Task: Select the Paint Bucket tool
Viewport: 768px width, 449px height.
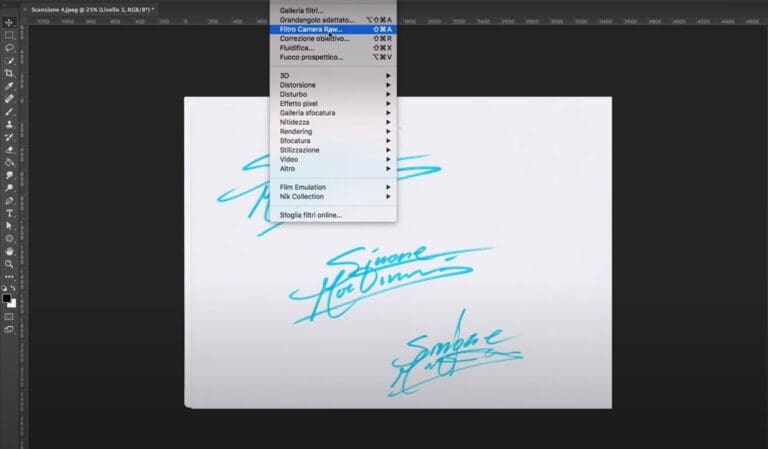Action: tap(9, 163)
